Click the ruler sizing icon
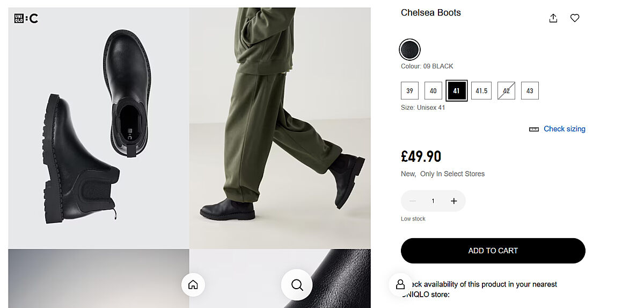This screenshot has height=308, width=644. (x=534, y=129)
